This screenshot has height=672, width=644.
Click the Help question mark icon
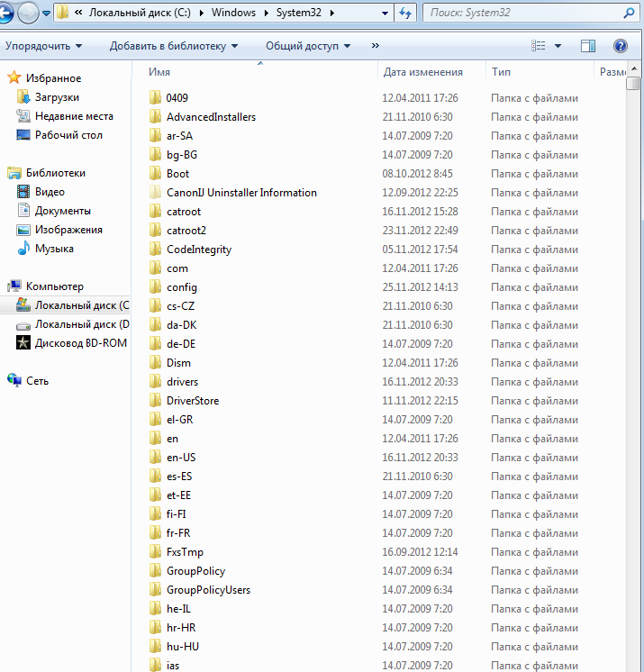point(620,46)
